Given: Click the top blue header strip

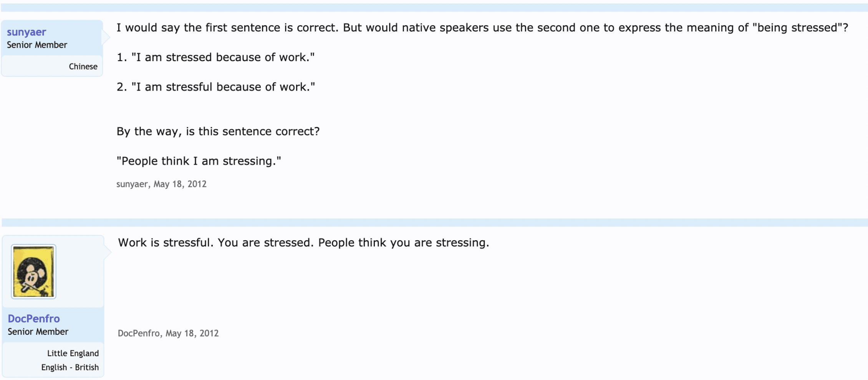Looking at the screenshot, I should (x=434, y=7).
